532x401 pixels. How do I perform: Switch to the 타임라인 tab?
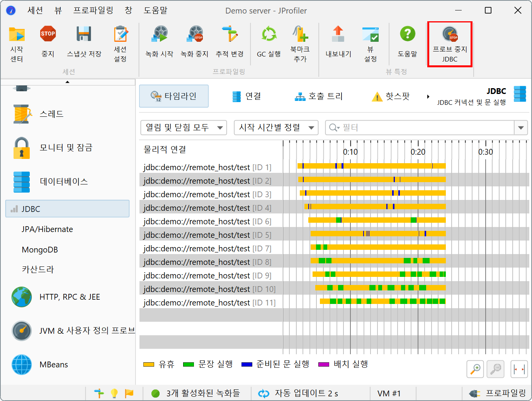[174, 96]
